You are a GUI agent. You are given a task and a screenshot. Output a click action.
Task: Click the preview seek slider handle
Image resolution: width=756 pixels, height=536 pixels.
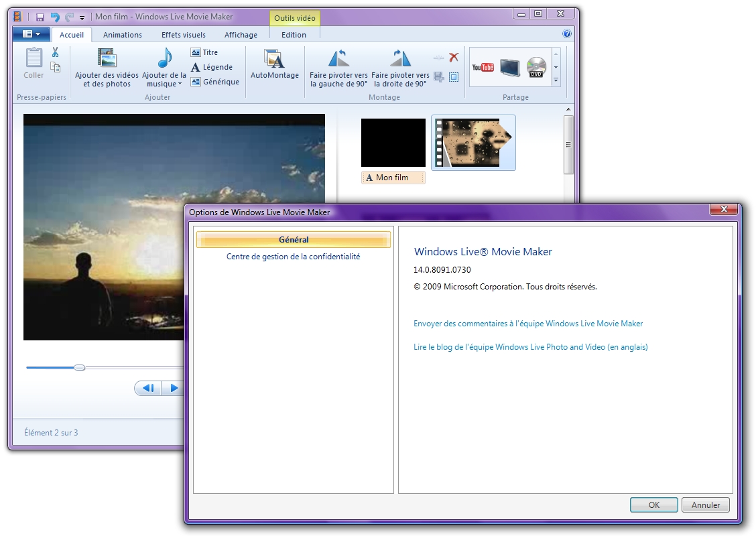coord(80,368)
